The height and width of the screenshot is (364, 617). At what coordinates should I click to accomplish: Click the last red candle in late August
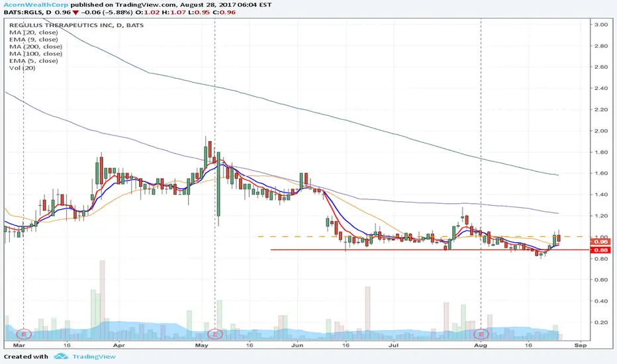coord(559,238)
